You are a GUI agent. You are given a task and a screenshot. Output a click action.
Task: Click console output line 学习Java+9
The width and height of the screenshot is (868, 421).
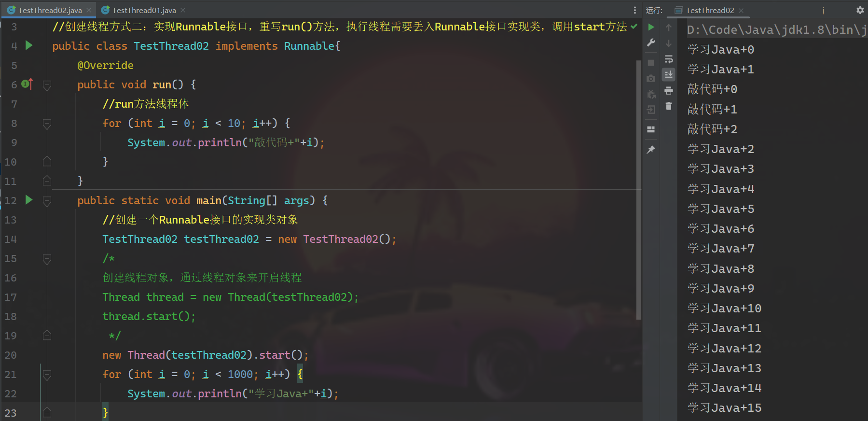(x=720, y=289)
